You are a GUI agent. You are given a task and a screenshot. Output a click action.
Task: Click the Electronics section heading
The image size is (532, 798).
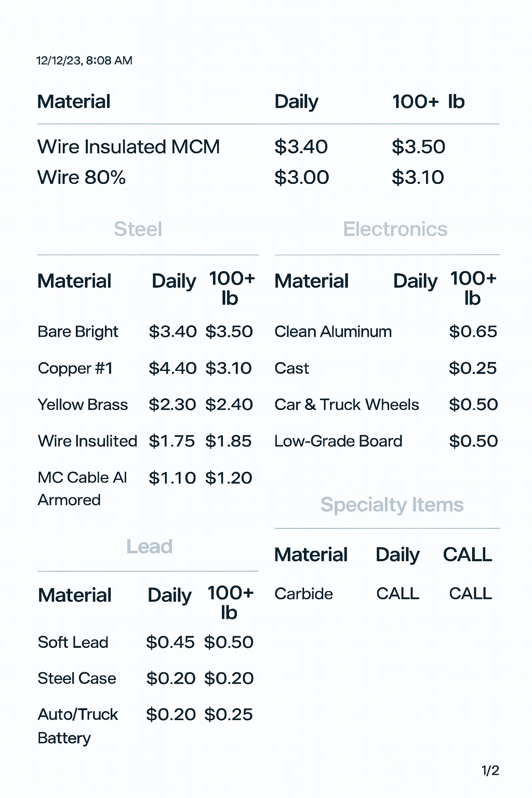[395, 229]
